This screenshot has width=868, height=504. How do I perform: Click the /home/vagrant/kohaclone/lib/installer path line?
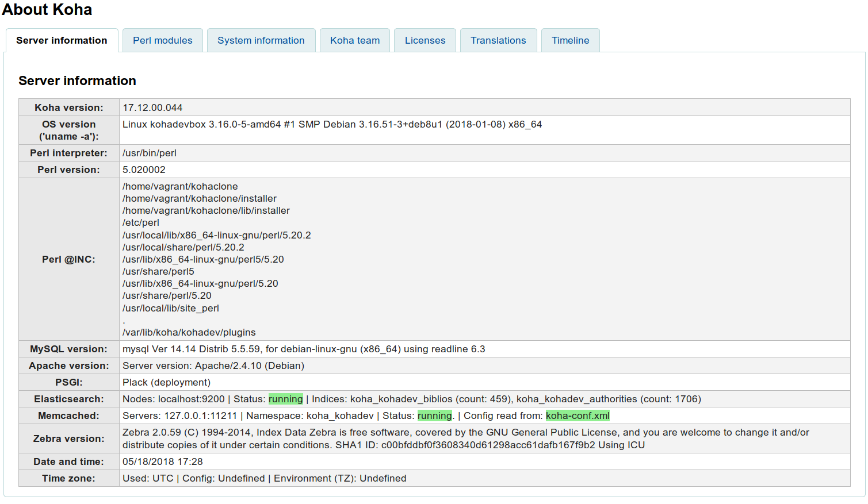point(206,210)
